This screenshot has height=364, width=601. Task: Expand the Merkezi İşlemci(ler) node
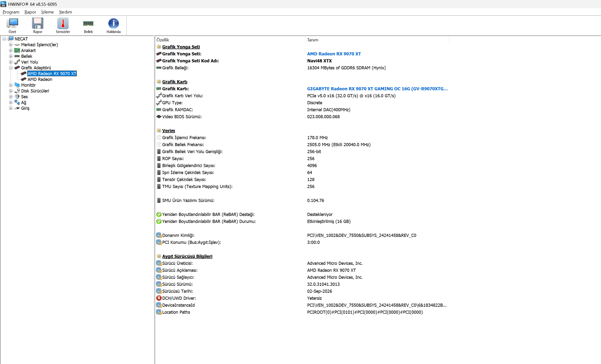11,45
